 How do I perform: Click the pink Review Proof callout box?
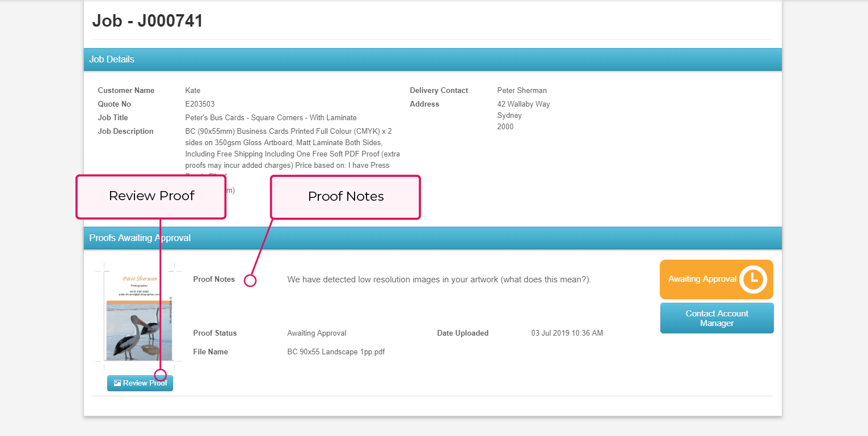(x=151, y=196)
